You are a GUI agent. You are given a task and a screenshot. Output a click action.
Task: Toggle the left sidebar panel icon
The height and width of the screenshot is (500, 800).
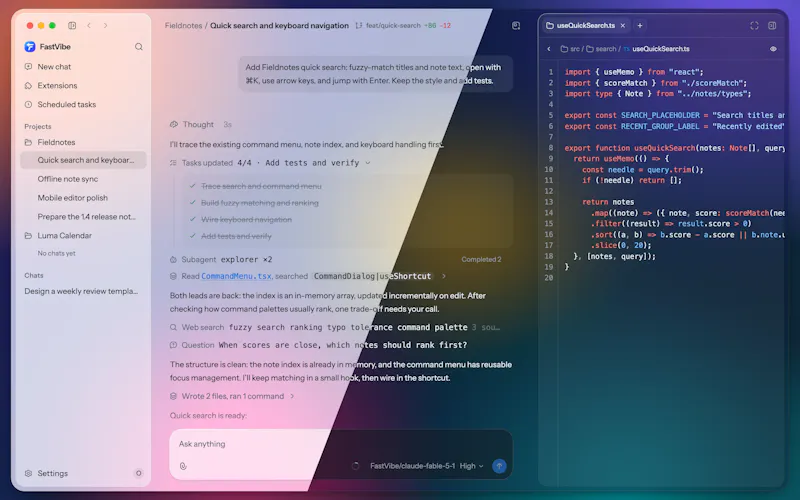[72, 26]
